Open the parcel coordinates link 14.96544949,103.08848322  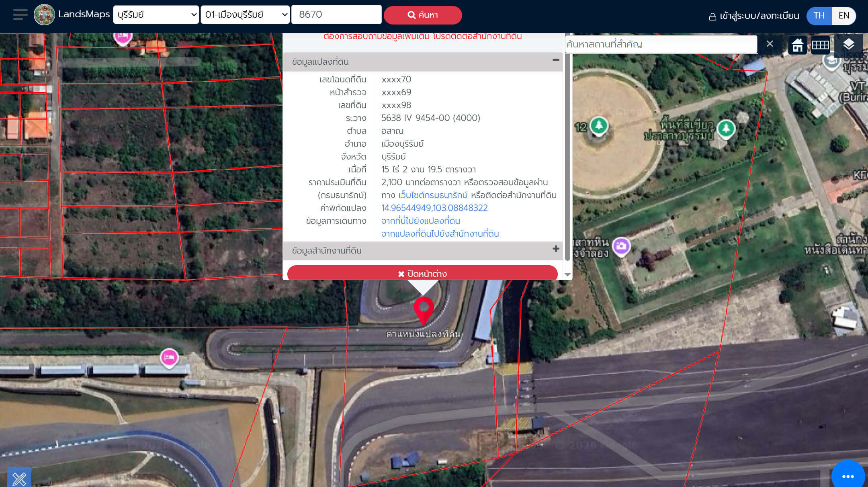coord(434,208)
